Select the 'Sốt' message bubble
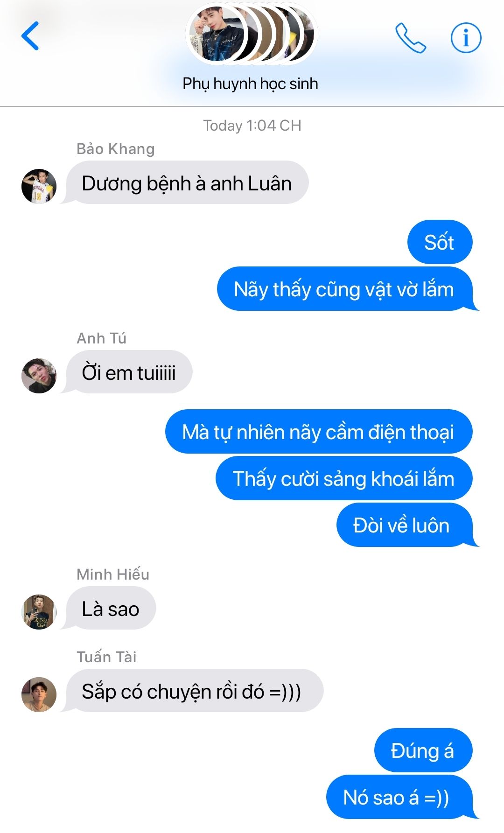 (x=440, y=242)
